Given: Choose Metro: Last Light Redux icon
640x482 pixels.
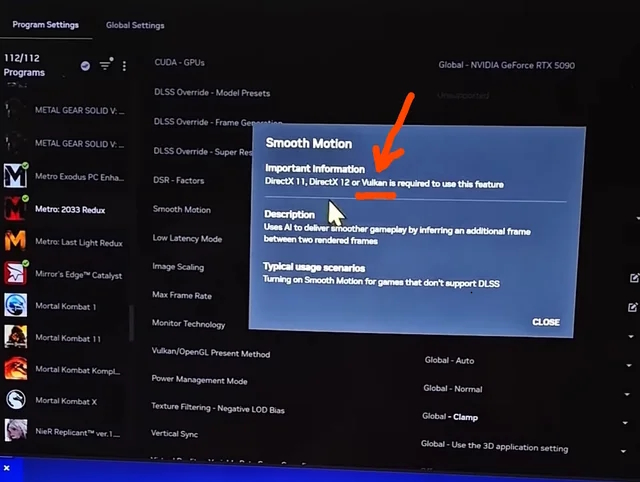Looking at the screenshot, I should point(15,241).
